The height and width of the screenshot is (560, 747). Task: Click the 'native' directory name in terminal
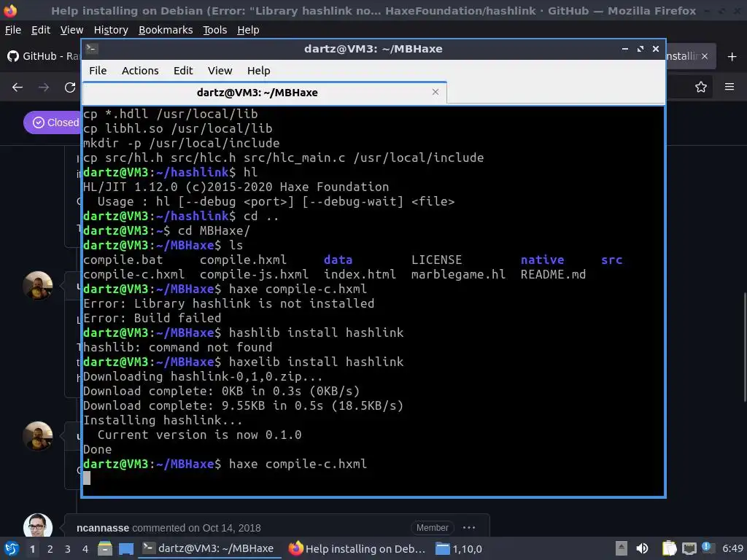pyautogui.click(x=542, y=260)
